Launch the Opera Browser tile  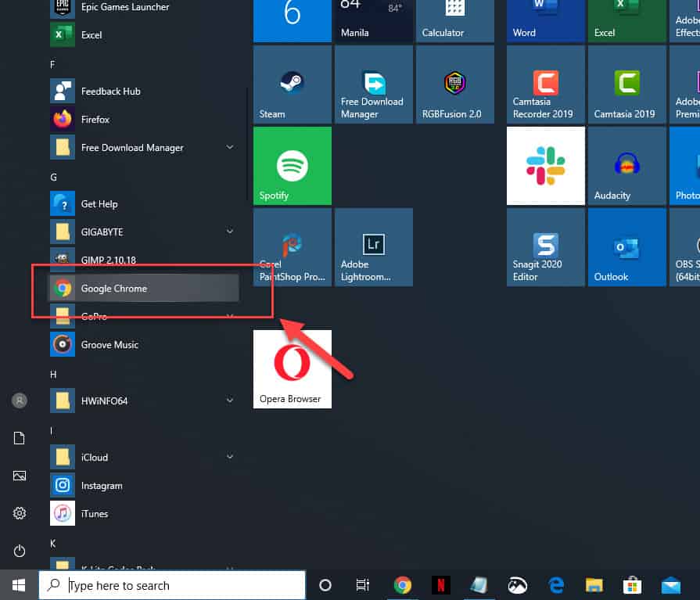[x=293, y=369]
